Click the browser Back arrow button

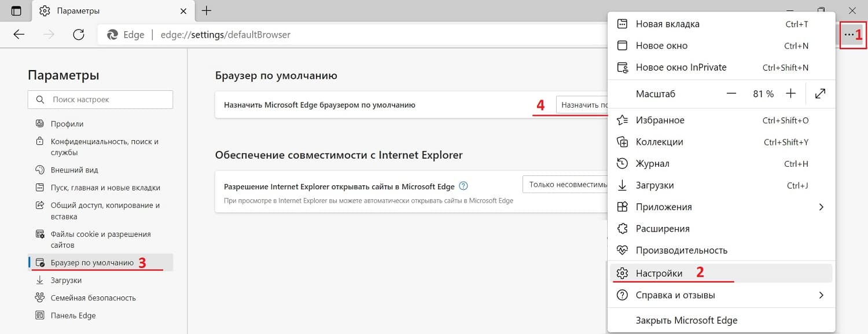click(x=19, y=35)
